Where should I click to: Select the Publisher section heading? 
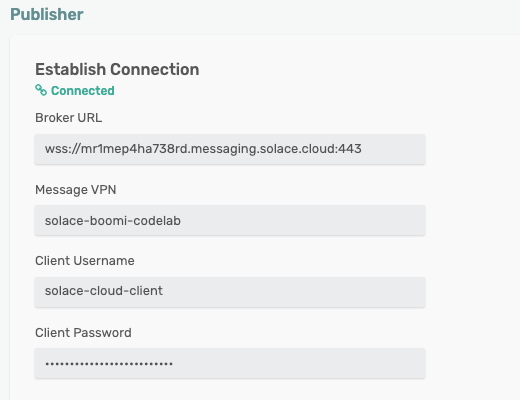coord(47,14)
